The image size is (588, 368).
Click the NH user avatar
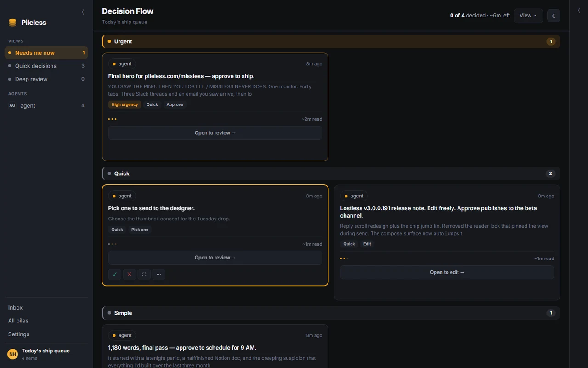click(13, 354)
